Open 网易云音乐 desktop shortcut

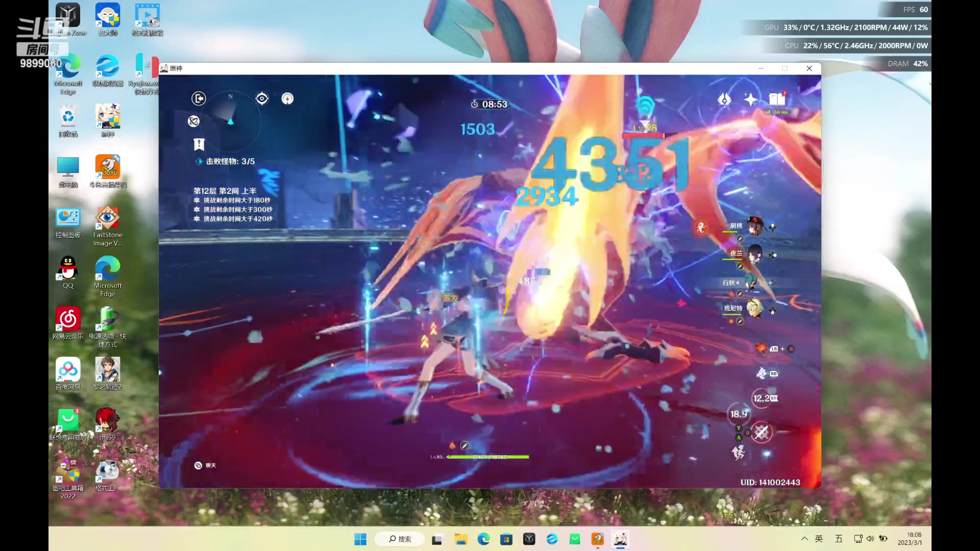[68, 323]
